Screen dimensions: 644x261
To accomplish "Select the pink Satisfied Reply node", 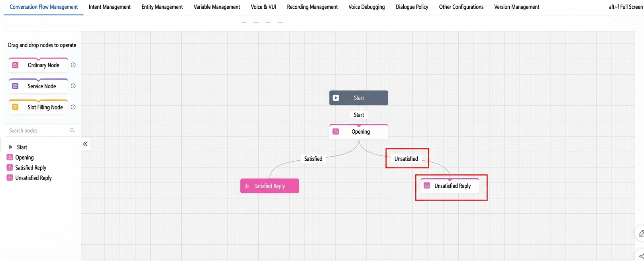I will pos(270,186).
